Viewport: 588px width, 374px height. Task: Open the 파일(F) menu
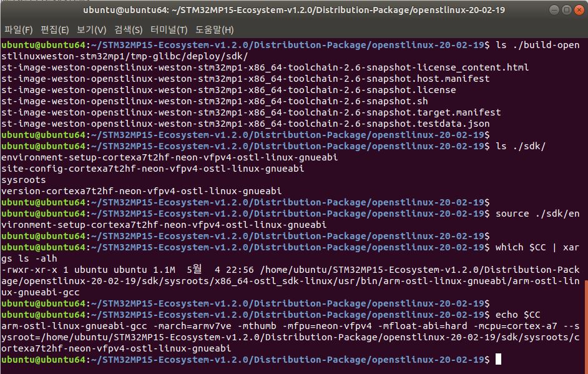coord(19,29)
